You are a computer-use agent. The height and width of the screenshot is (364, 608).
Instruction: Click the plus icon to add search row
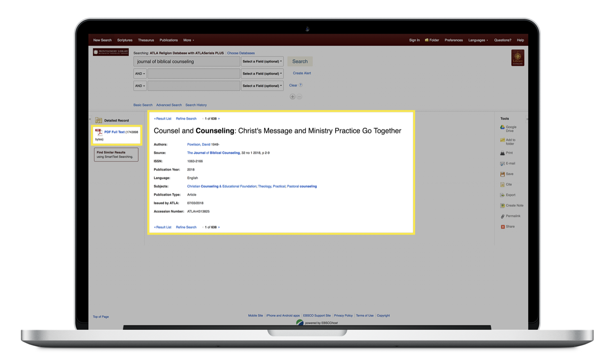click(x=292, y=97)
